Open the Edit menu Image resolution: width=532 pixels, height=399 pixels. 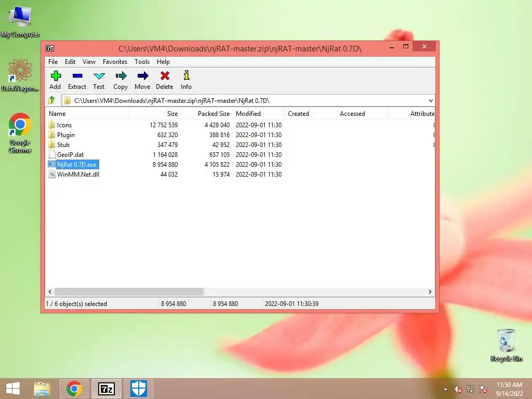coord(70,62)
